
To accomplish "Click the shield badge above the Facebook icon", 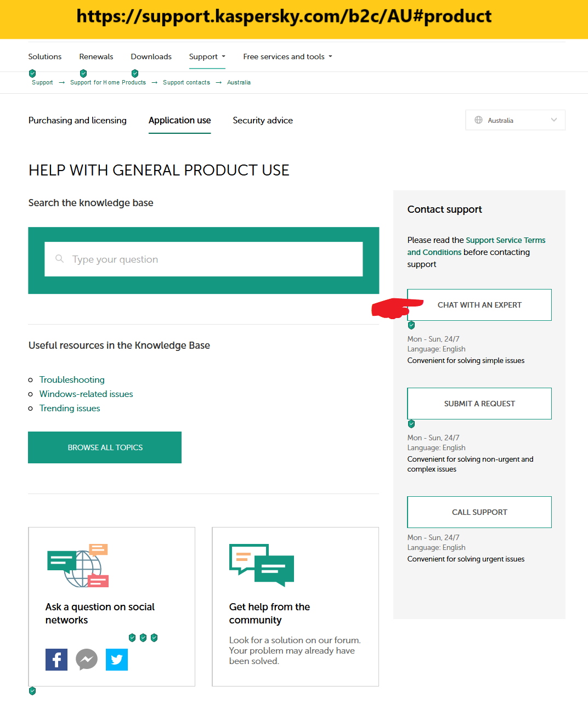I will click(132, 637).
